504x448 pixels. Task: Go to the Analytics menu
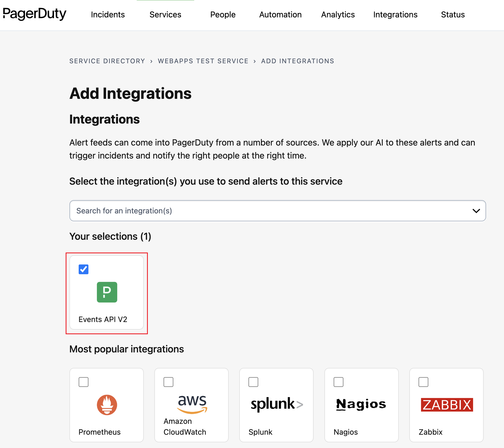[x=338, y=15]
